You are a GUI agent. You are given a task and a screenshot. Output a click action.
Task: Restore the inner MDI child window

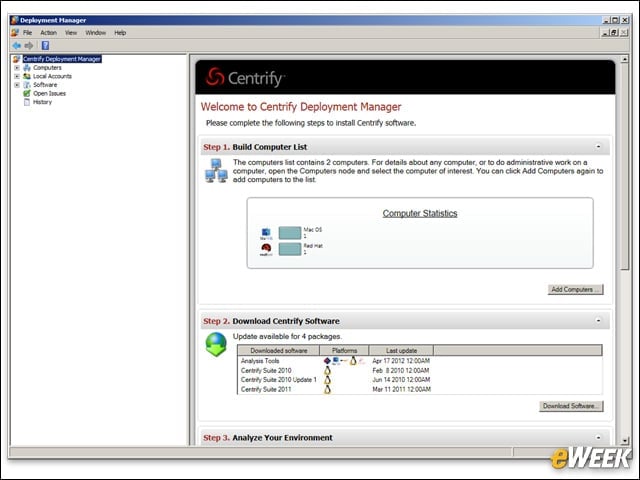615,33
